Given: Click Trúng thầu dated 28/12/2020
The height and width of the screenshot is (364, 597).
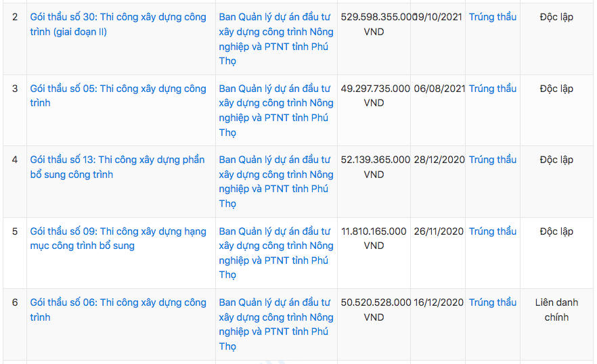Looking at the screenshot, I should coord(492,160).
